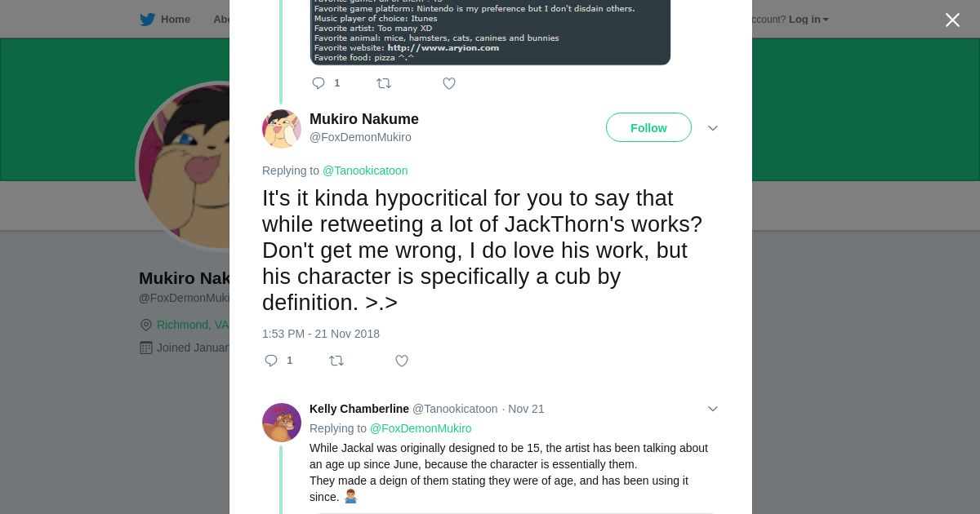This screenshot has height=514, width=980.
Task: Open more options chevron on Mukiro's tweet
Action: 712,128
